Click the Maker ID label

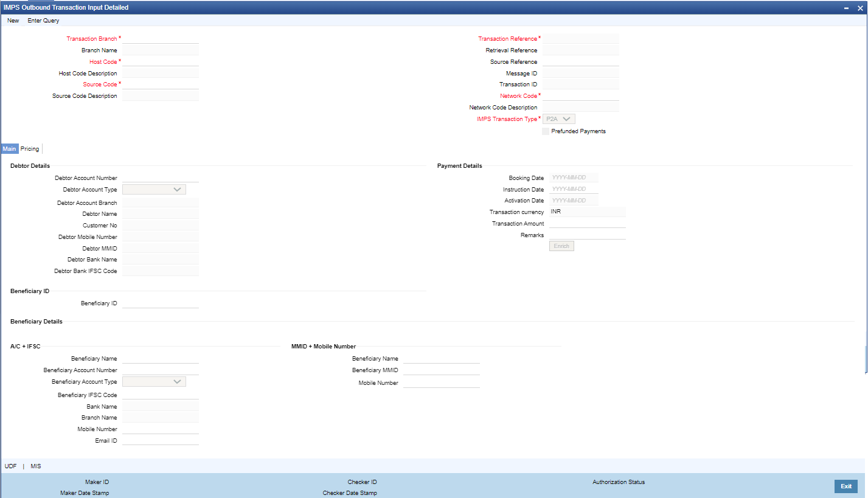pyautogui.click(x=97, y=482)
